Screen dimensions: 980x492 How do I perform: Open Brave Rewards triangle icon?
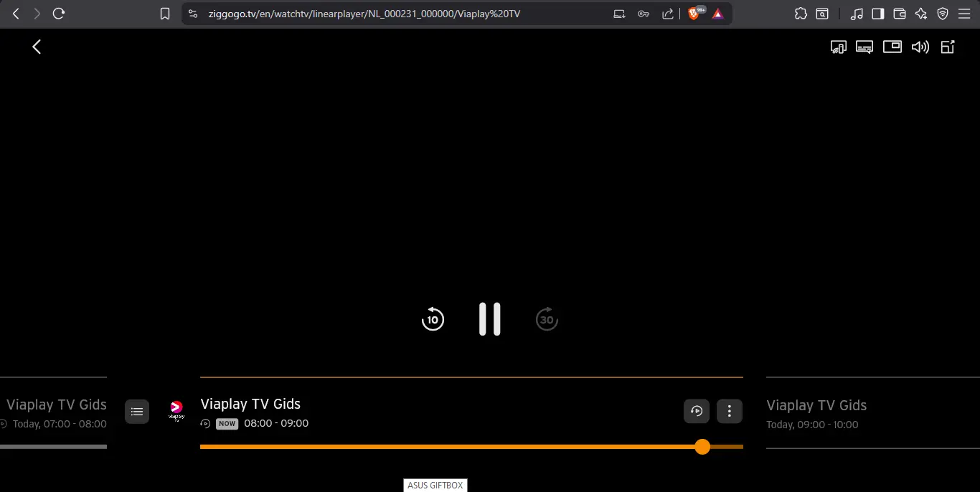[717, 14]
